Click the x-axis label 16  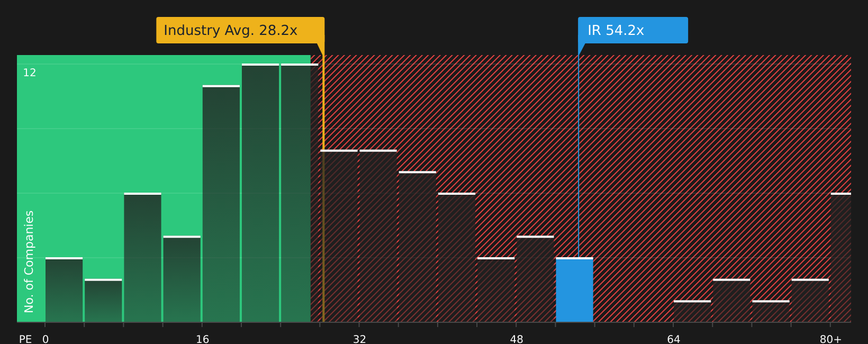tap(203, 339)
